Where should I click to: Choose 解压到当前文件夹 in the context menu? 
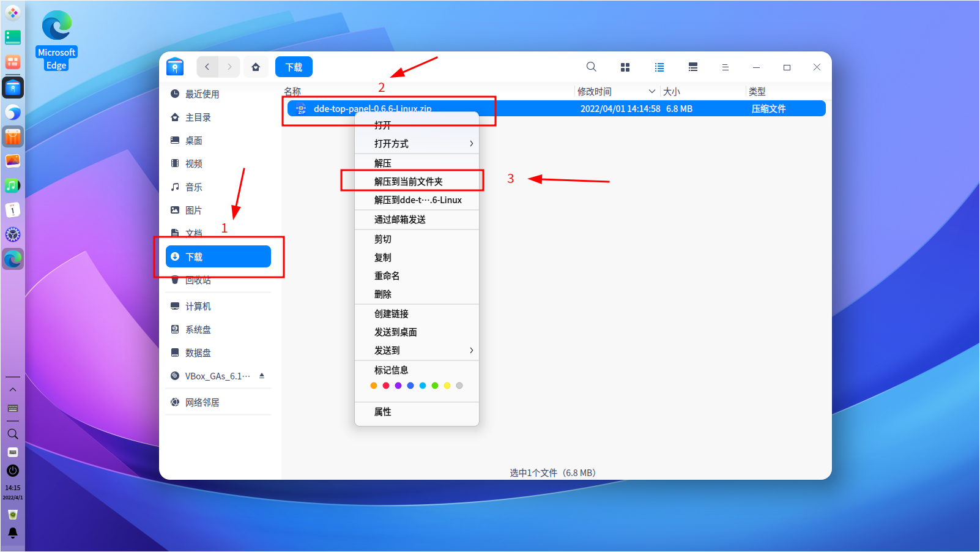pos(417,182)
